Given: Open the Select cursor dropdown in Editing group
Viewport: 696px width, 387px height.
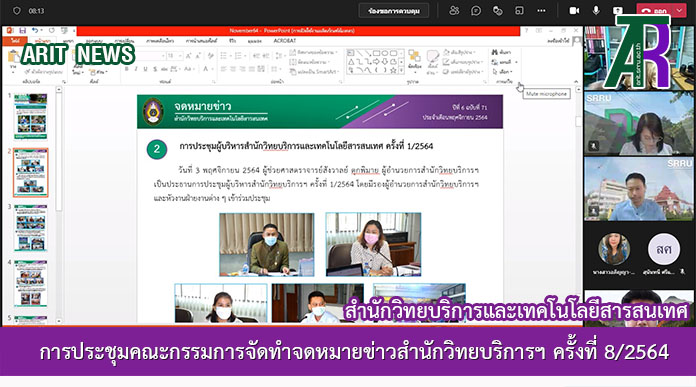Looking at the screenshot, I should pos(502,71).
